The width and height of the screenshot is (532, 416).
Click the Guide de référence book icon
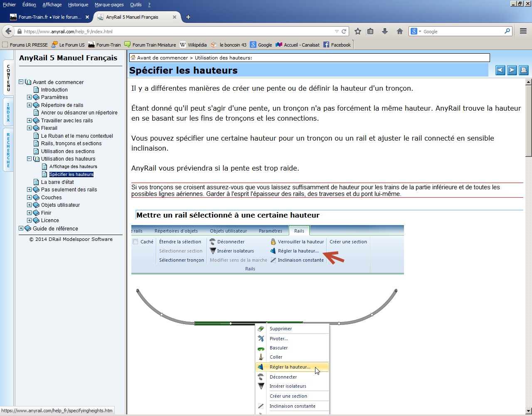point(28,228)
